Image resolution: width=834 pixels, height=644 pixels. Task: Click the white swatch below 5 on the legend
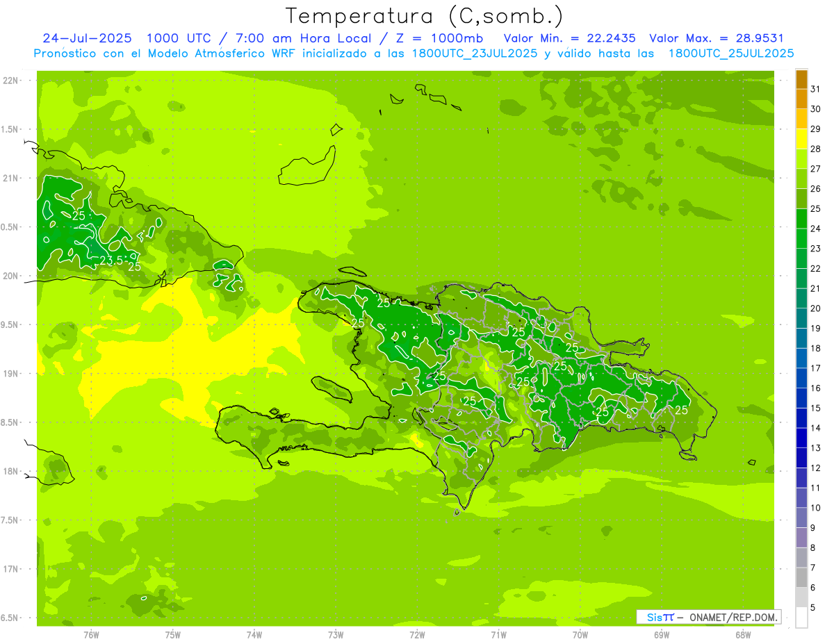(x=801, y=618)
